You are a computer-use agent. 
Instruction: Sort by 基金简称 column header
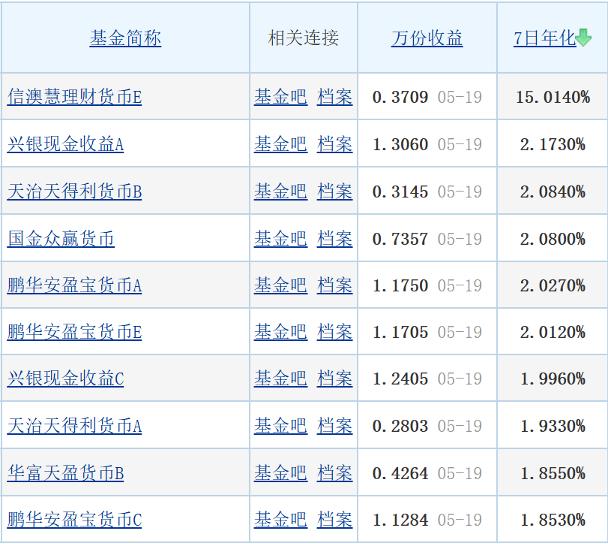tap(125, 38)
